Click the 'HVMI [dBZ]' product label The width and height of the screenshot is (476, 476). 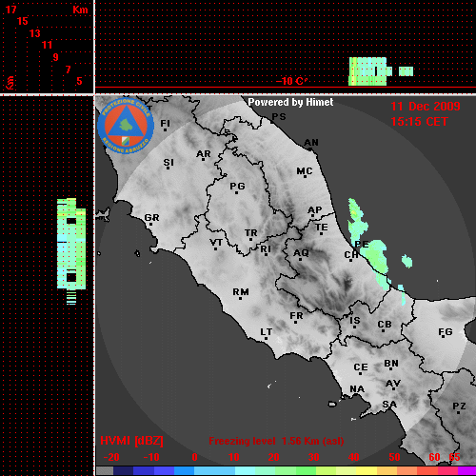[x=131, y=441]
